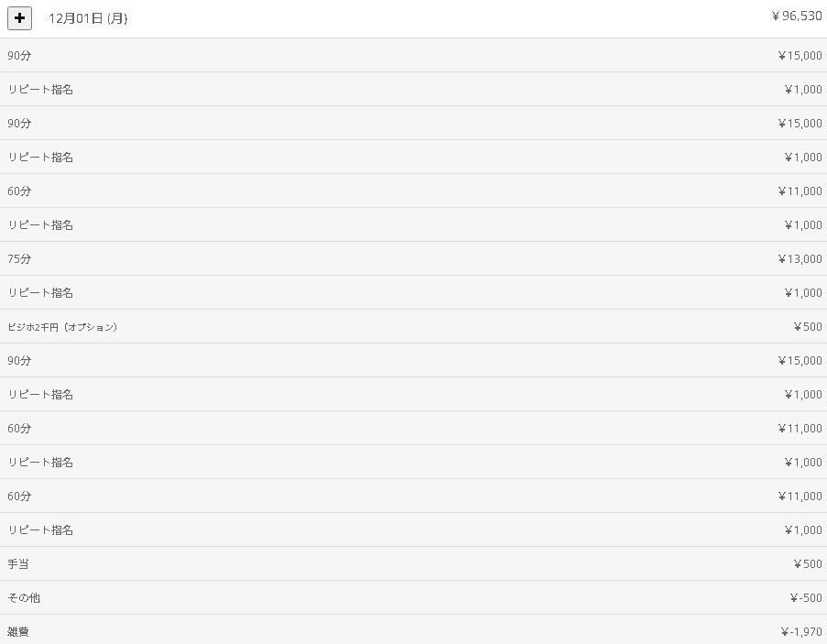Select the ビジホ2千円(オプション) entry
The width and height of the screenshot is (827, 644).
62,327
